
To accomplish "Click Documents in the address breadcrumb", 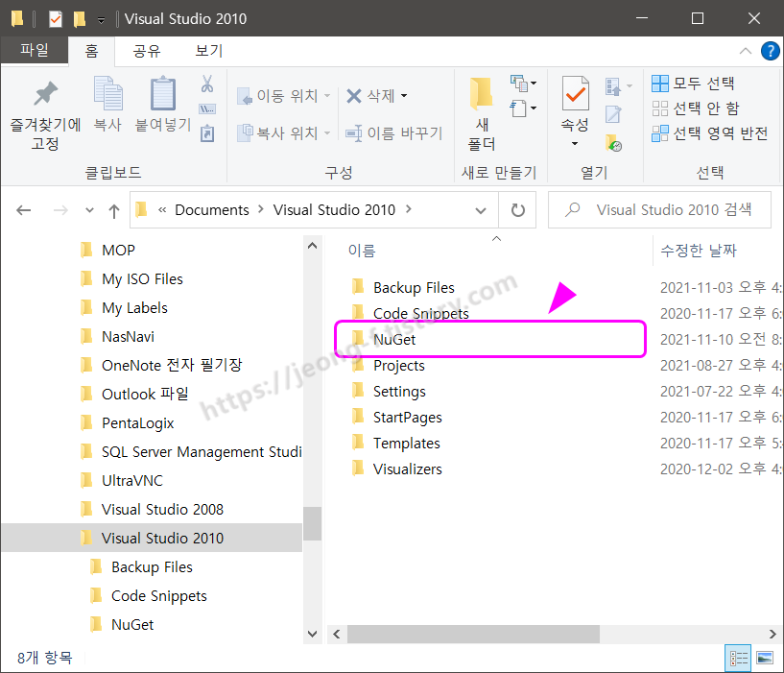I will pyautogui.click(x=212, y=210).
